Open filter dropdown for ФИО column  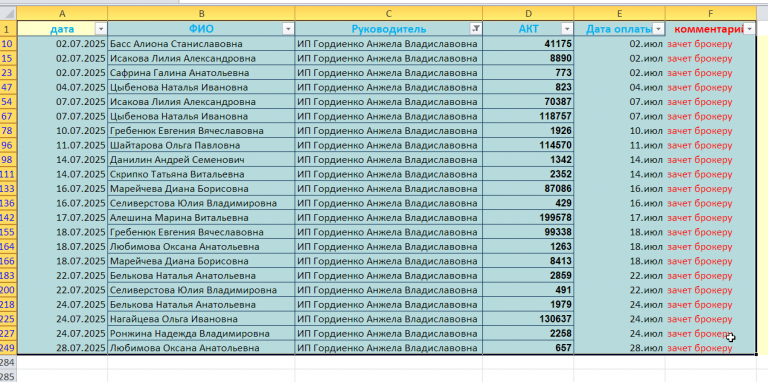pos(288,29)
